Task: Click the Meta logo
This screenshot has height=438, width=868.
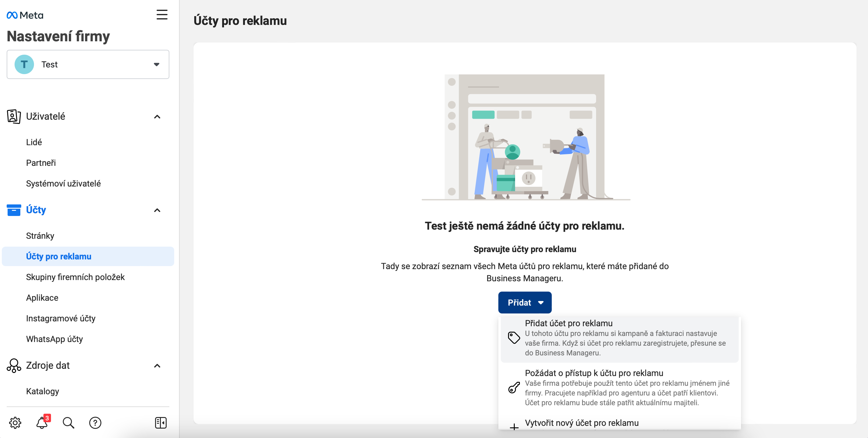Action: pyautogui.click(x=25, y=15)
